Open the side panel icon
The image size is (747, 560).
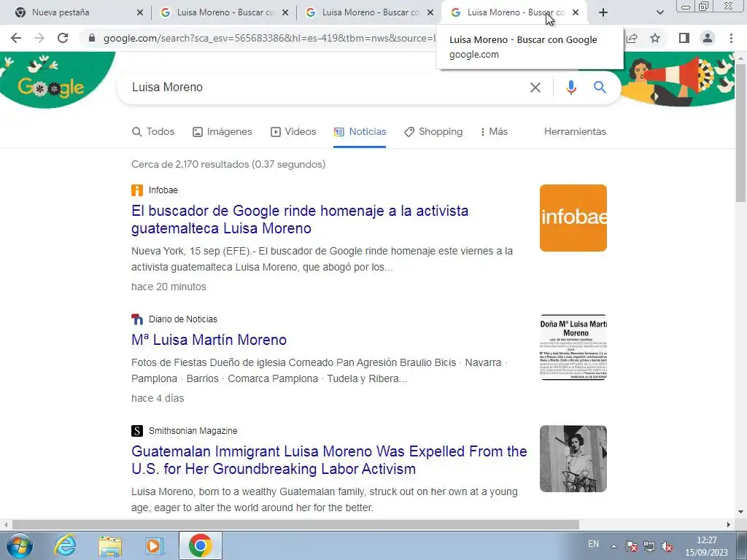(684, 38)
